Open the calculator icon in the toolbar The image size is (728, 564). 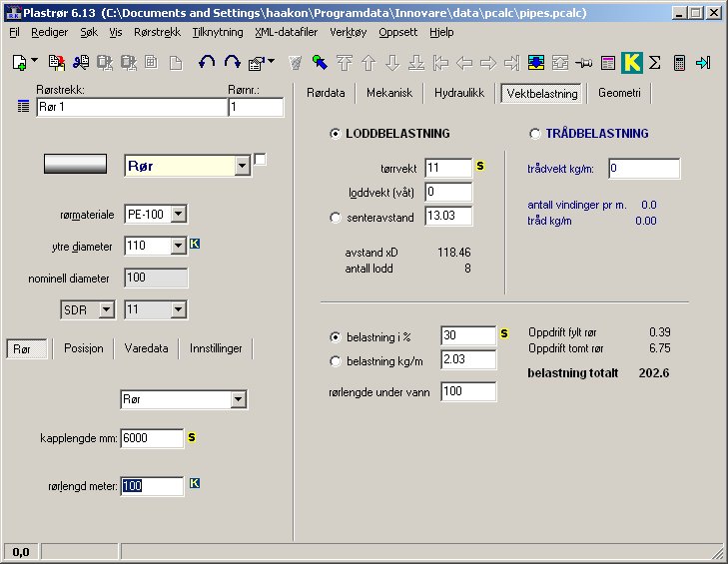[x=680, y=63]
